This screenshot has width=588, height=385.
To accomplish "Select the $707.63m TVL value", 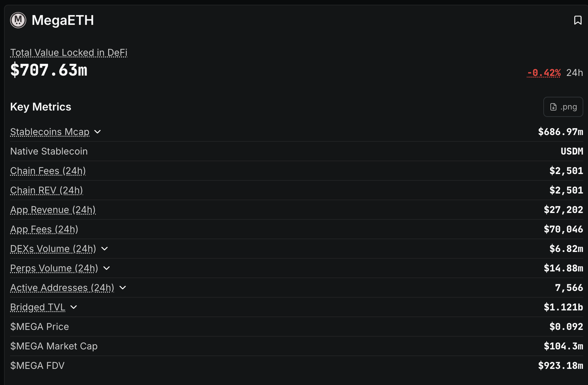I will pos(49,70).
